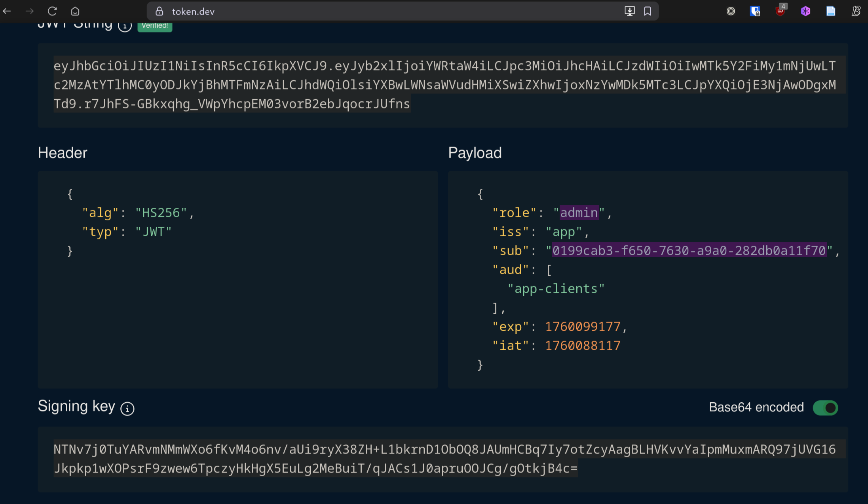Disable the Base64 encoded toggle
Viewport: 868px width, 504px height.
click(x=825, y=407)
